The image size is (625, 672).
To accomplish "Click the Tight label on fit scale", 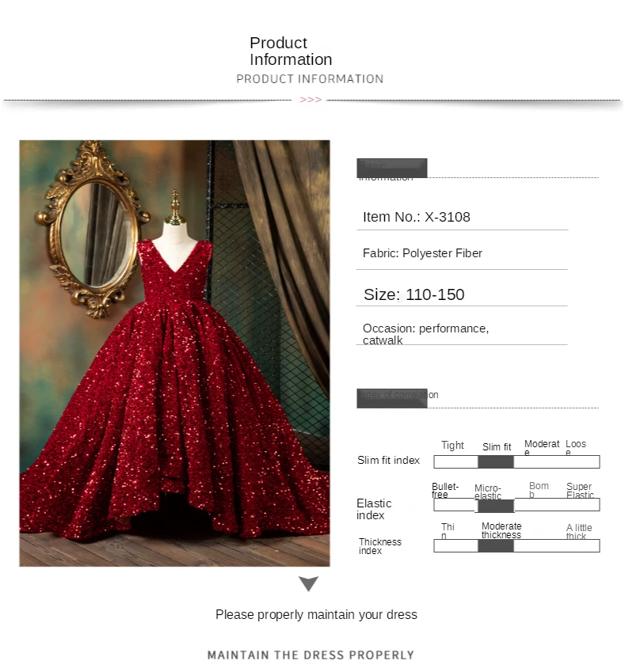I will pyautogui.click(x=452, y=446).
